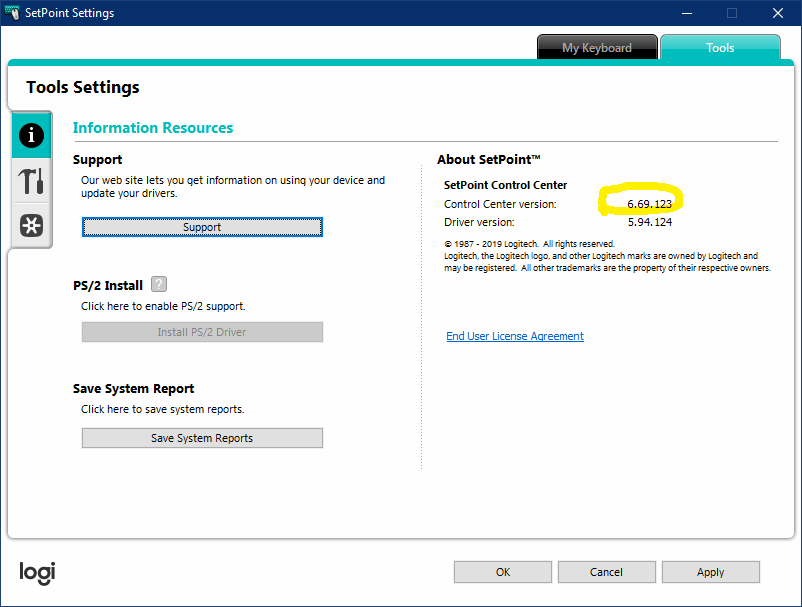Click the Tools Settings title
The width and height of the screenshot is (802, 607).
(x=83, y=87)
